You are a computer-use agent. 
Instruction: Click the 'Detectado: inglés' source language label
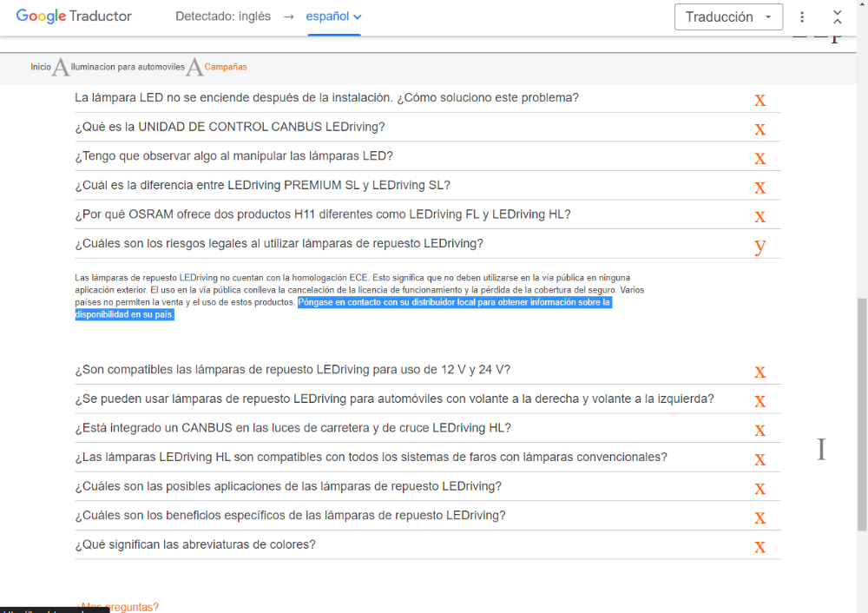[x=223, y=16]
